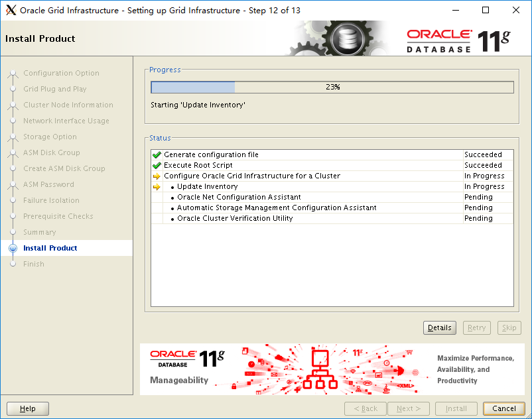Select Summary step
The width and height of the screenshot is (532, 419).
click(39, 232)
